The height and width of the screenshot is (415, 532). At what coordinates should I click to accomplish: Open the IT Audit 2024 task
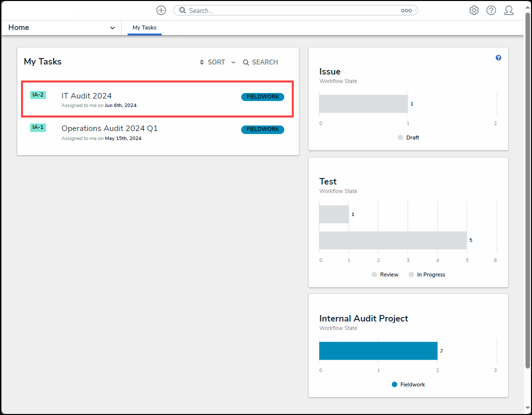tap(87, 96)
